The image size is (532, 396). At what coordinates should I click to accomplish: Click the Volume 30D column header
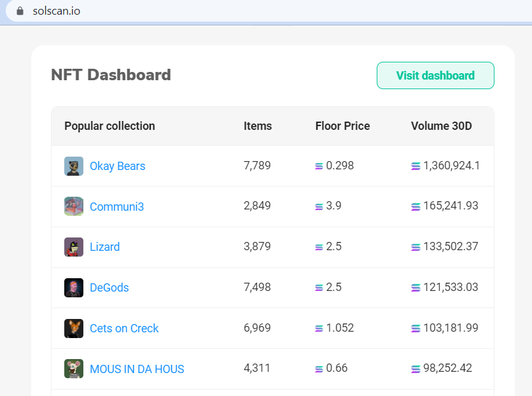point(442,126)
